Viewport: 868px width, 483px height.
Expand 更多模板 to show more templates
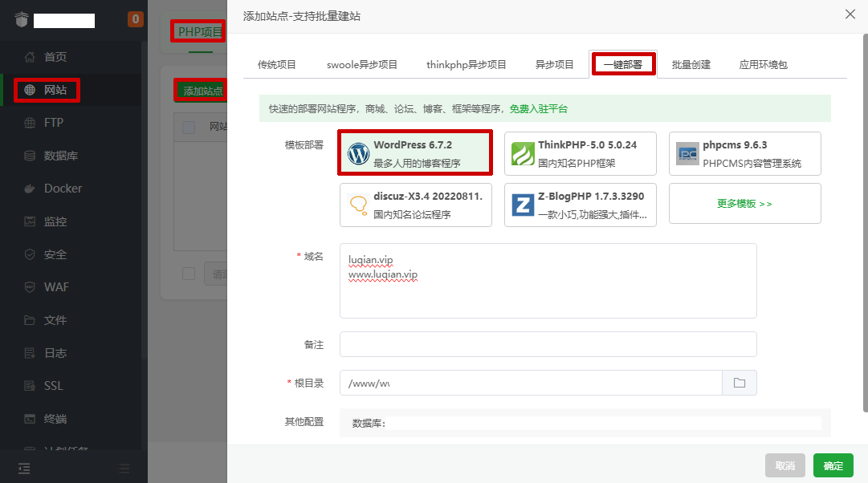[744, 203]
